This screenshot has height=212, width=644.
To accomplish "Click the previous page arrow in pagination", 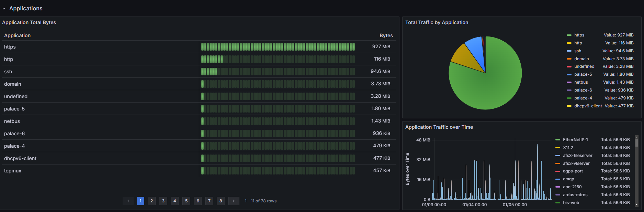I will (x=128, y=201).
